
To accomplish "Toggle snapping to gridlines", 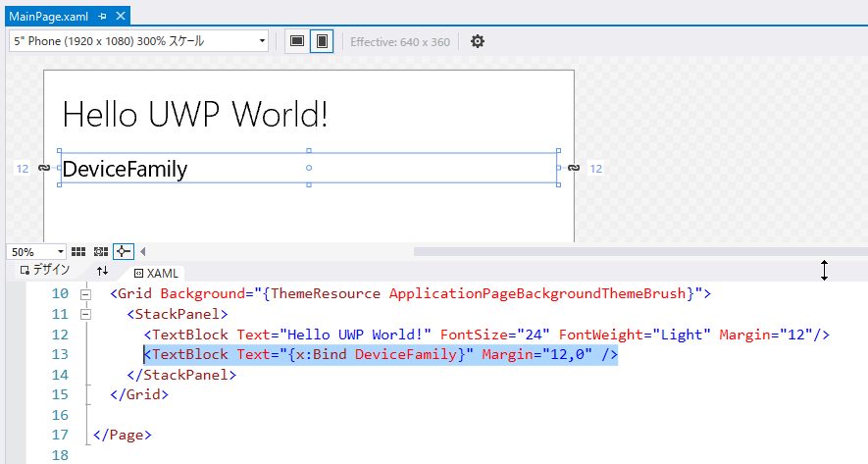I will 101,252.
